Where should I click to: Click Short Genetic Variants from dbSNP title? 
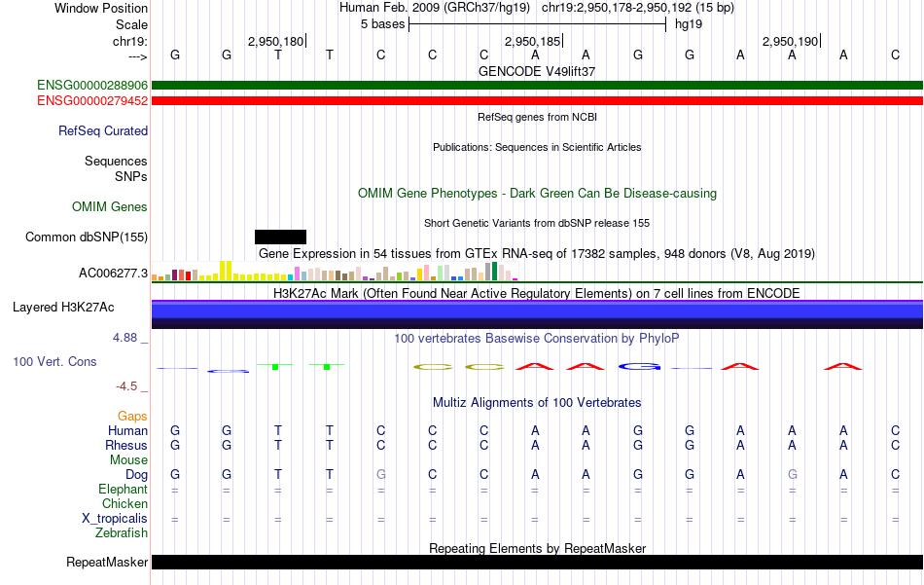coord(537,224)
